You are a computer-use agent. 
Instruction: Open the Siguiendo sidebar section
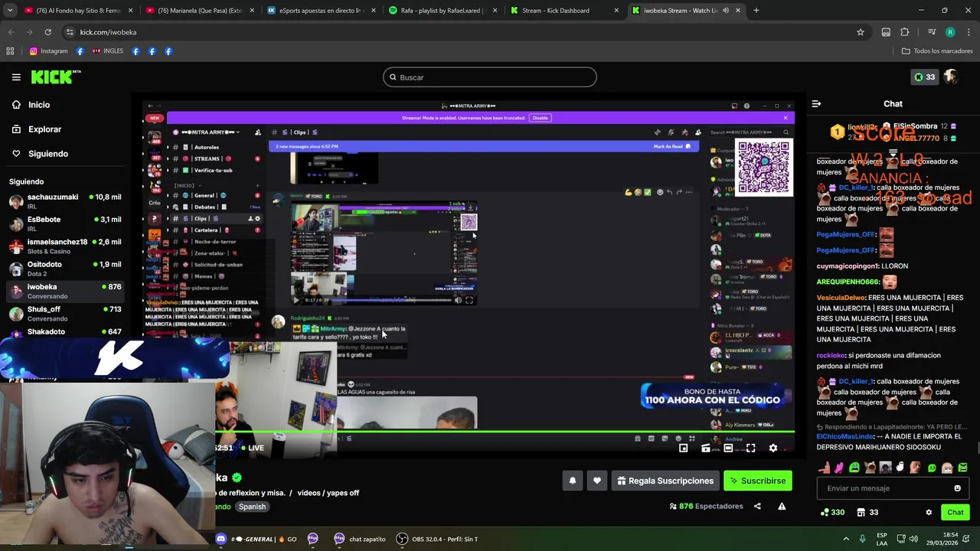click(x=47, y=154)
